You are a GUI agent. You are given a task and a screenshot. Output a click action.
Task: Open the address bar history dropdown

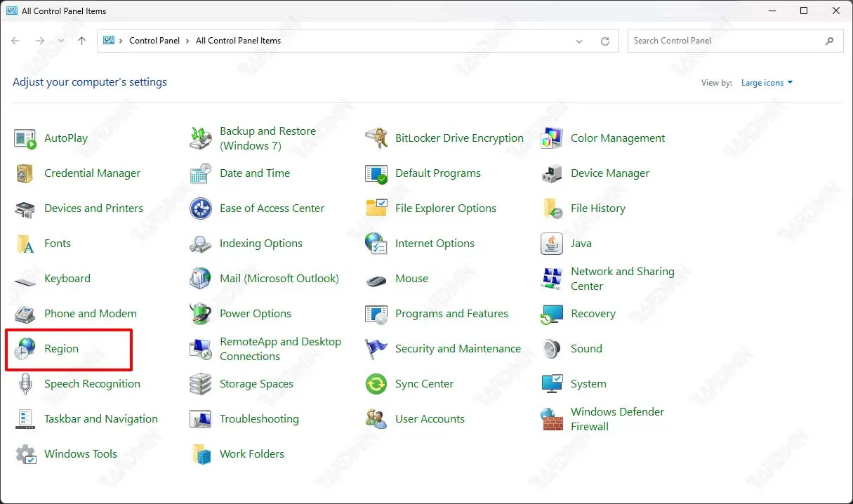coord(579,41)
